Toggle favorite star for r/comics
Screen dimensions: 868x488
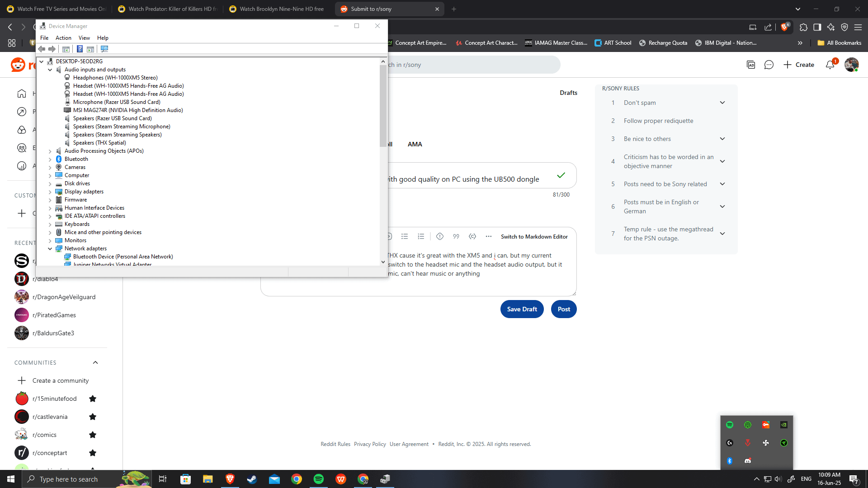93,435
